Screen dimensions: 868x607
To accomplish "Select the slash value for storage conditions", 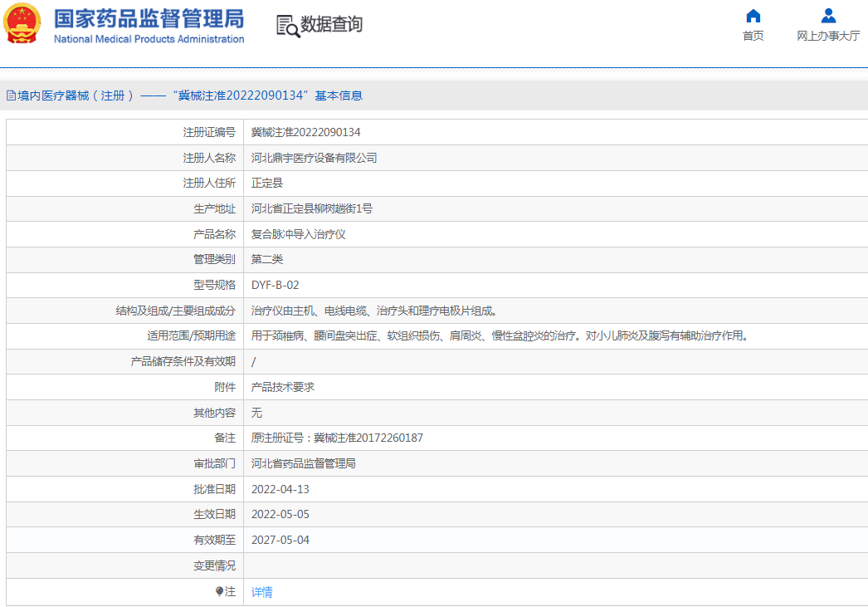I will [254, 362].
